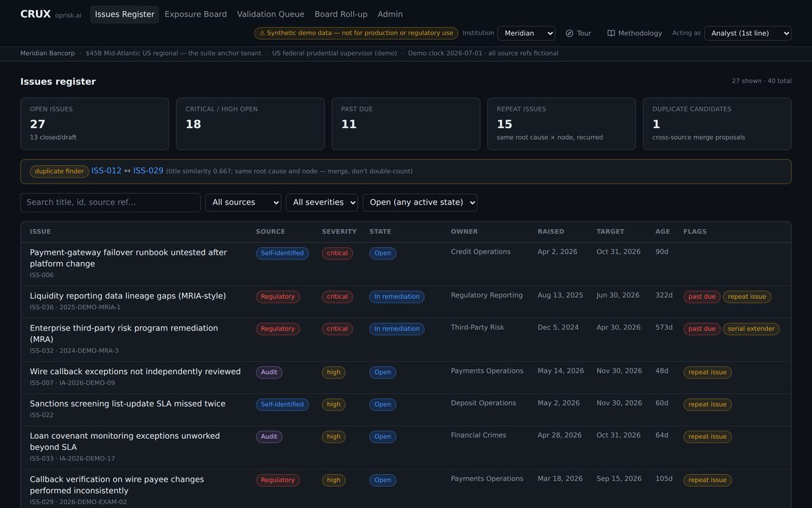812x508 pixels.
Task: Click serial extender flag on ISS-032 row
Action: [751, 329]
